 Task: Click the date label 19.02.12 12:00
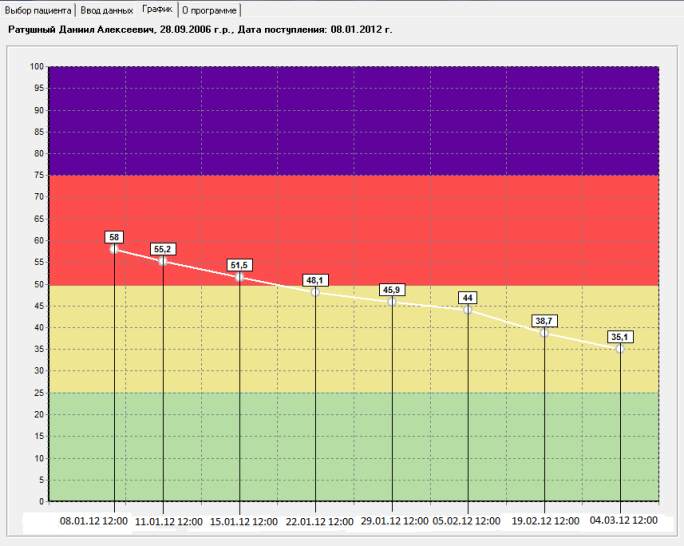pos(545,521)
